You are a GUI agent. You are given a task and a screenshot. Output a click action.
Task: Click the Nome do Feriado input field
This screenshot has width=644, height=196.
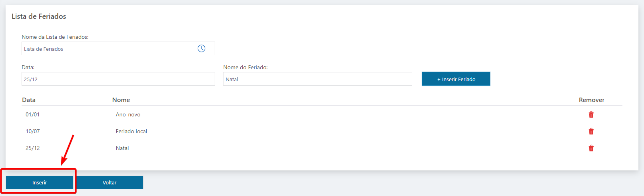(x=317, y=79)
